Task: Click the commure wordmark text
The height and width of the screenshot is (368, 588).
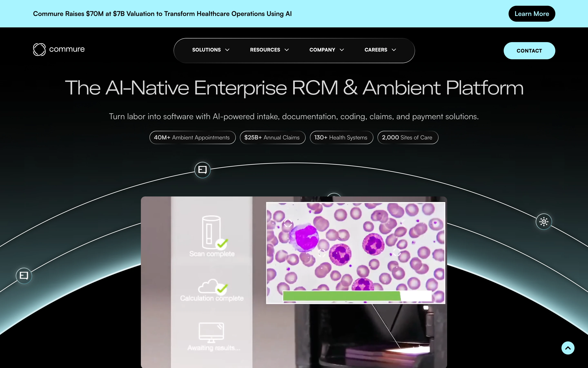Action: tap(67, 49)
